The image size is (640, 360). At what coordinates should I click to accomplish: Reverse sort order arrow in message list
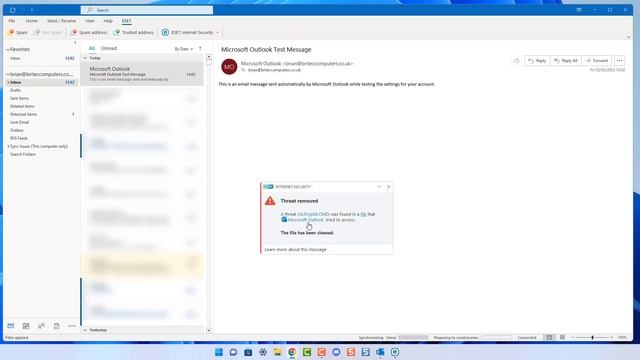coord(200,49)
